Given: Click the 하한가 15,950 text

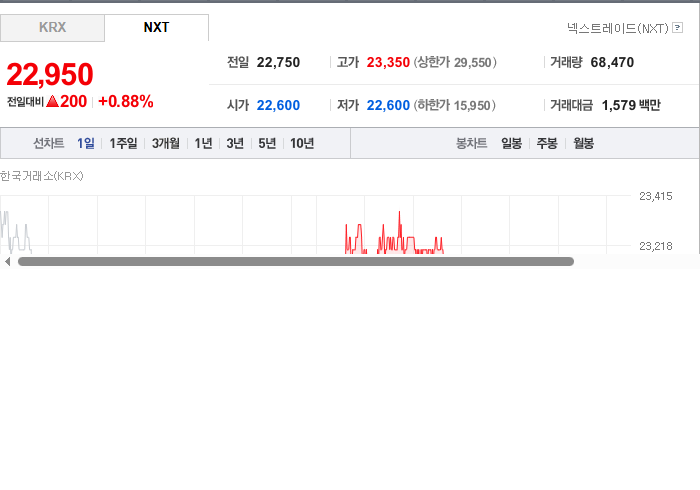Looking at the screenshot, I should (x=454, y=105).
